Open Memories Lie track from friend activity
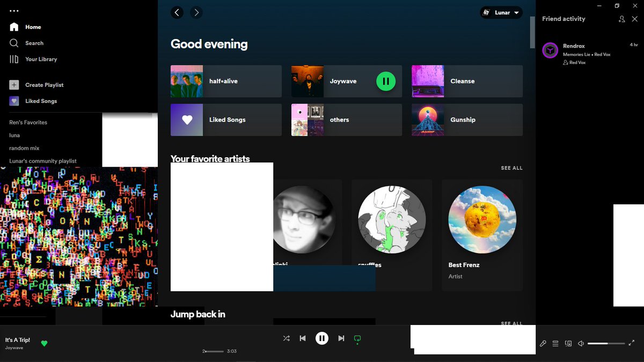Image resolution: width=644 pixels, height=362 pixels. coord(576,55)
